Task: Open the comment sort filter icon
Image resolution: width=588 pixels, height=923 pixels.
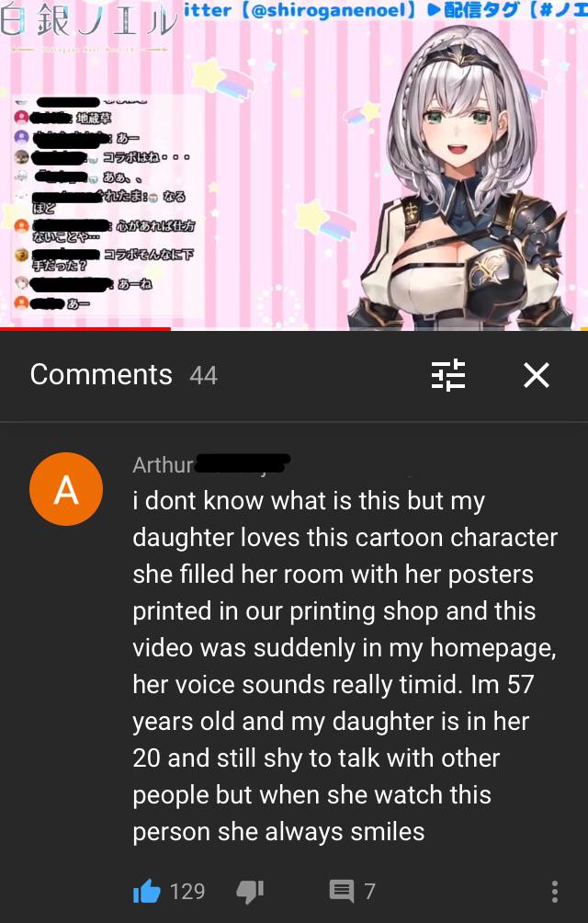Action: coord(448,375)
